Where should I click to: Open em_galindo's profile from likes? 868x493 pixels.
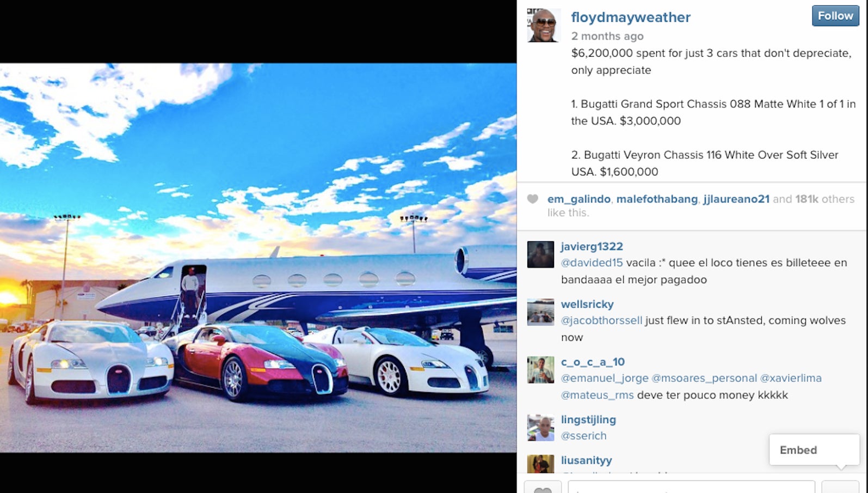point(578,199)
